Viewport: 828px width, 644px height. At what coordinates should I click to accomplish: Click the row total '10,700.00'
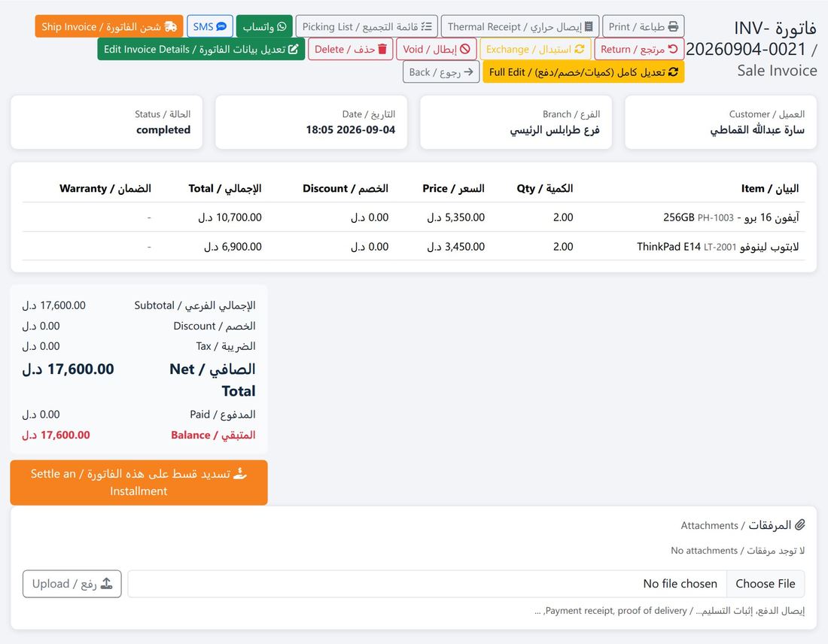pos(230,217)
